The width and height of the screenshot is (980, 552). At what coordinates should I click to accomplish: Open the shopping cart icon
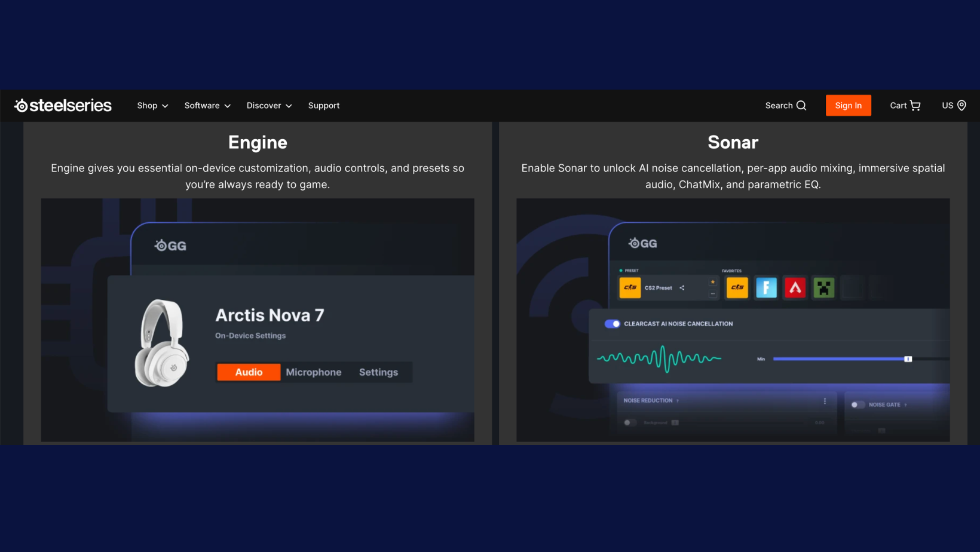point(915,106)
